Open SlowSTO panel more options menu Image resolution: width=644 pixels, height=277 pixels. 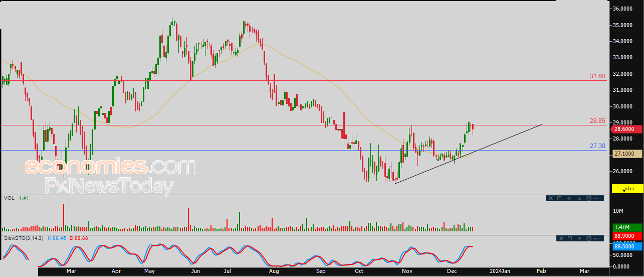click(598, 238)
